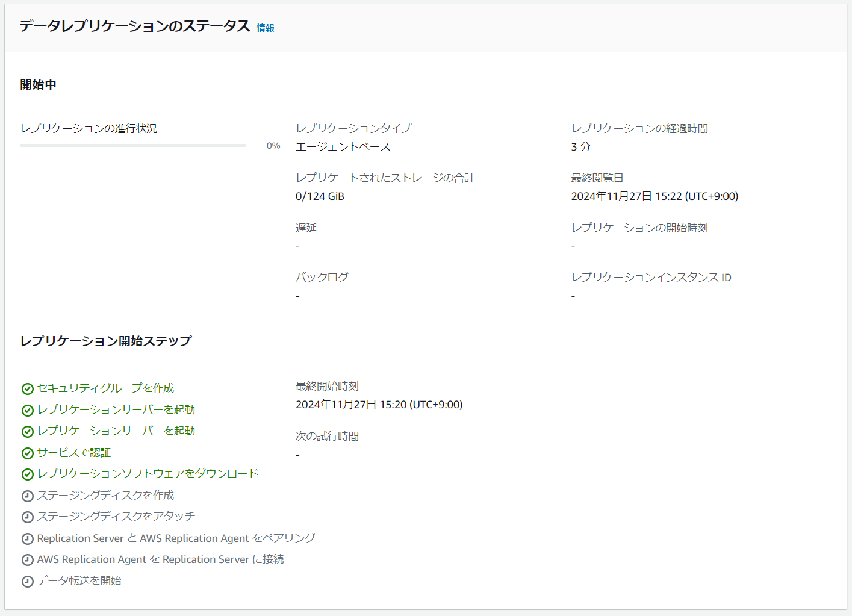Click the clock icon beside ステージングディスクをアタッチ
The width and height of the screenshot is (852, 616).
pyautogui.click(x=27, y=517)
